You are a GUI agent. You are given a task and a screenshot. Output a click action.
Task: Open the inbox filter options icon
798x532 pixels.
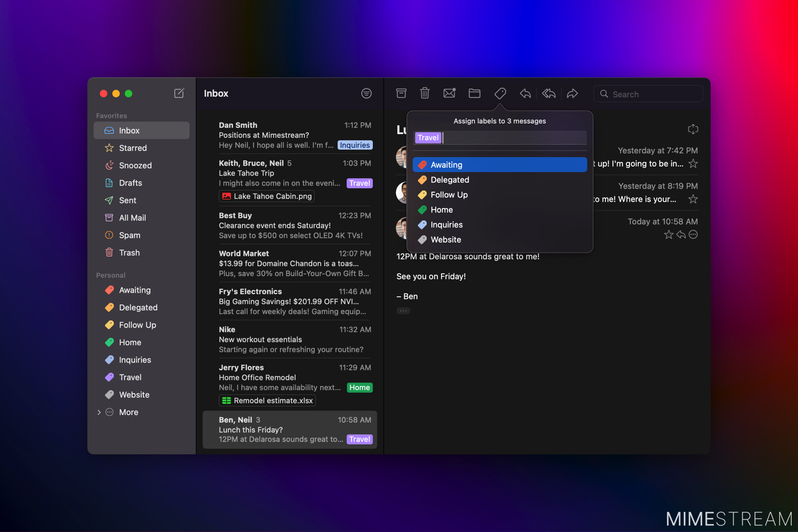[367, 93]
